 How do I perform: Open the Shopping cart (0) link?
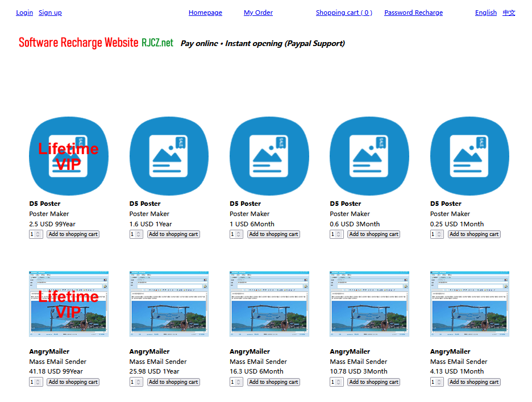344,13
